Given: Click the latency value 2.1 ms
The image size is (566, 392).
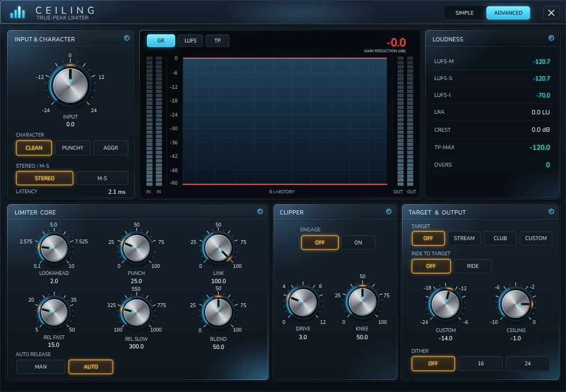Looking at the screenshot, I should tap(116, 192).
